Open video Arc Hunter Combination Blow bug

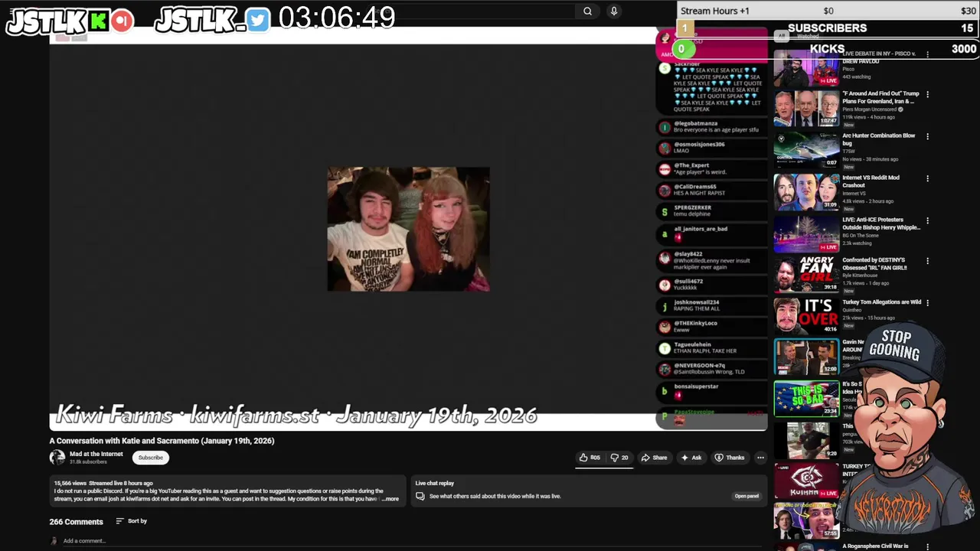point(879,139)
